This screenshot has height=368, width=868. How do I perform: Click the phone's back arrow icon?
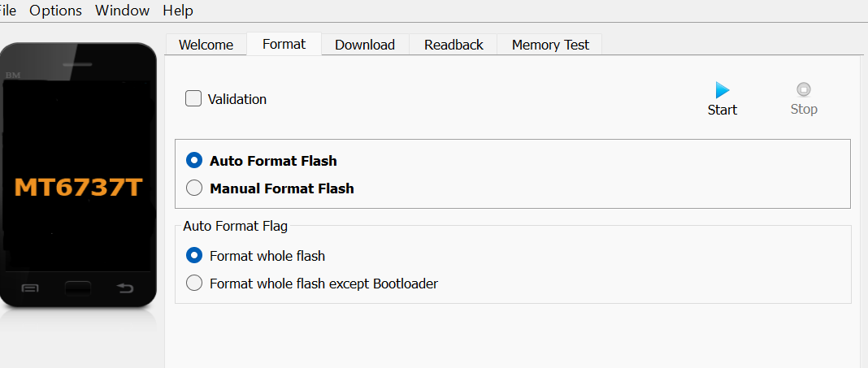[125, 288]
